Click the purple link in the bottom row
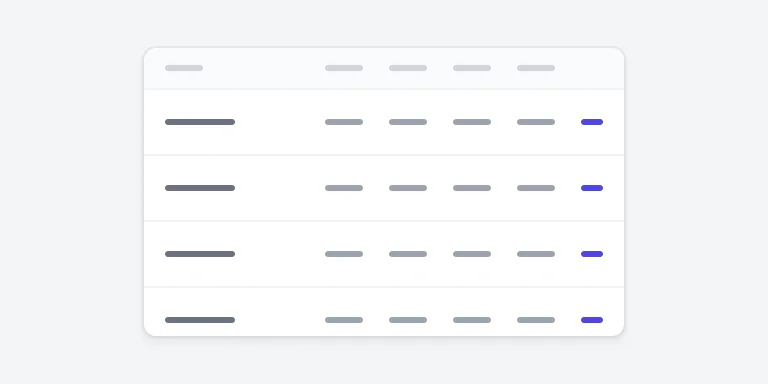The height and width of the screenshot is (384, 768). click(592, 320)
